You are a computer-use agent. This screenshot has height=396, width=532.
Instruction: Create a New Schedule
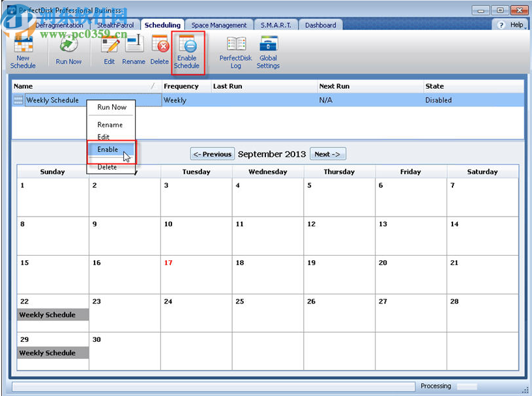23,52
